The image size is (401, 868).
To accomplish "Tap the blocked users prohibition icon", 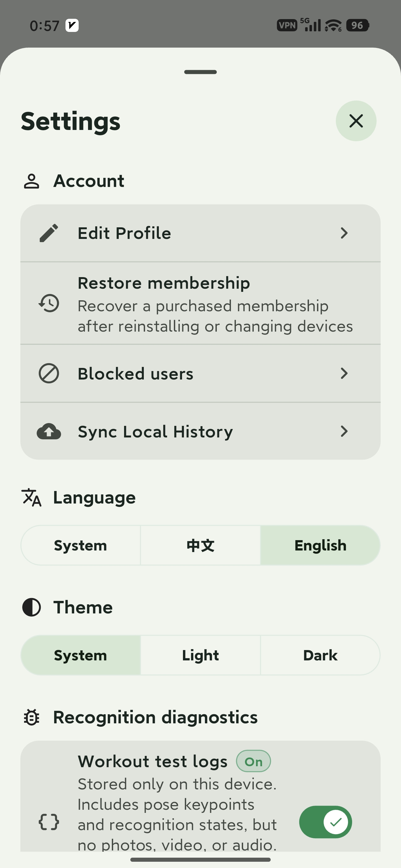I will 49,373.
